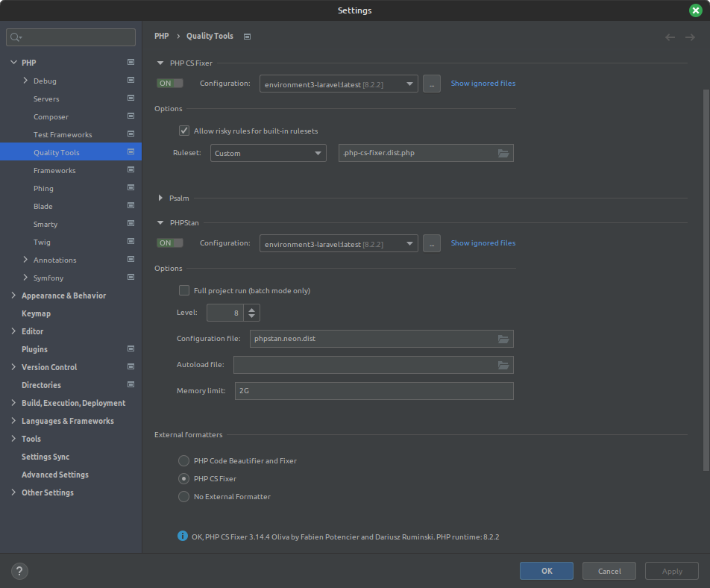Click the Memory limit field

click(x=374, y=391)
